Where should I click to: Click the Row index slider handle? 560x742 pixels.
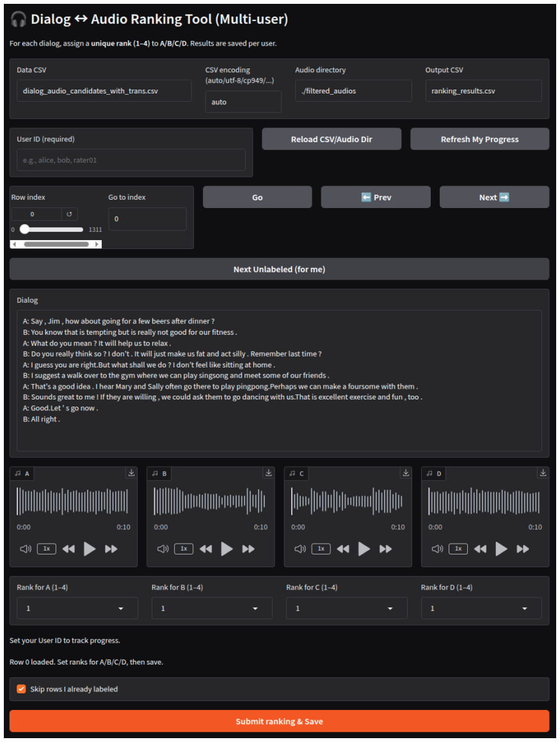(24, 229)
